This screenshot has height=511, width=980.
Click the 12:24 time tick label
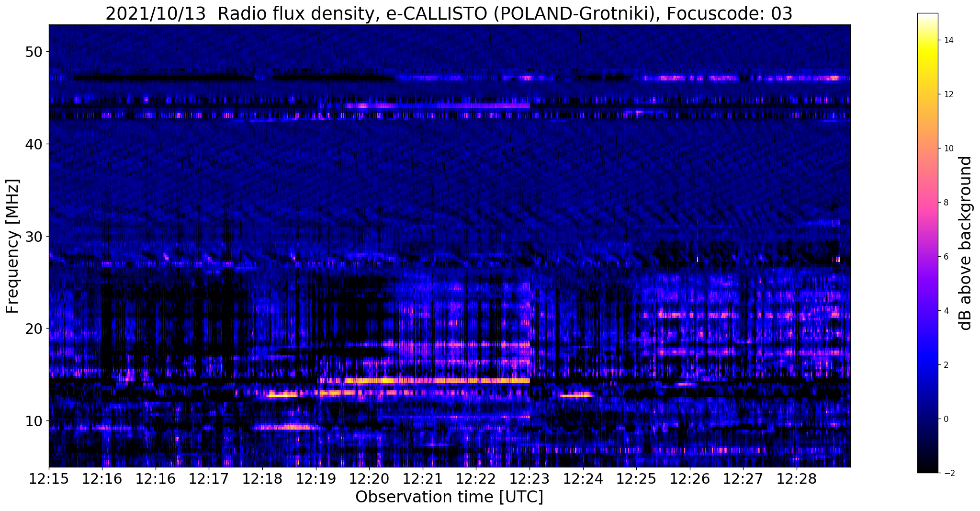[x=583, y=479]
